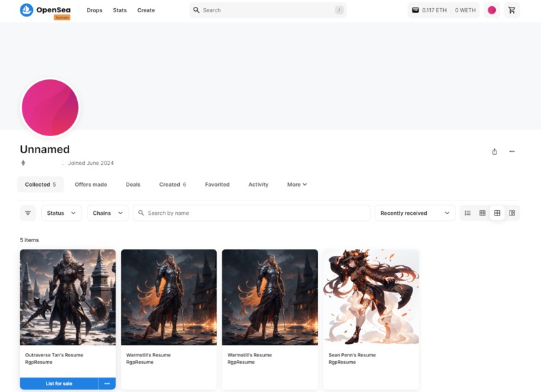Viewport: 541px width, 392px height.
Task: Open more options on Outraverse Tan's card
Action: [107, 383]
